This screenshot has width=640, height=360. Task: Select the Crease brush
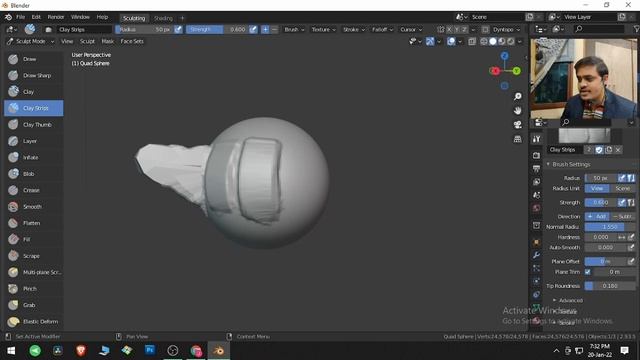point(33,190)
